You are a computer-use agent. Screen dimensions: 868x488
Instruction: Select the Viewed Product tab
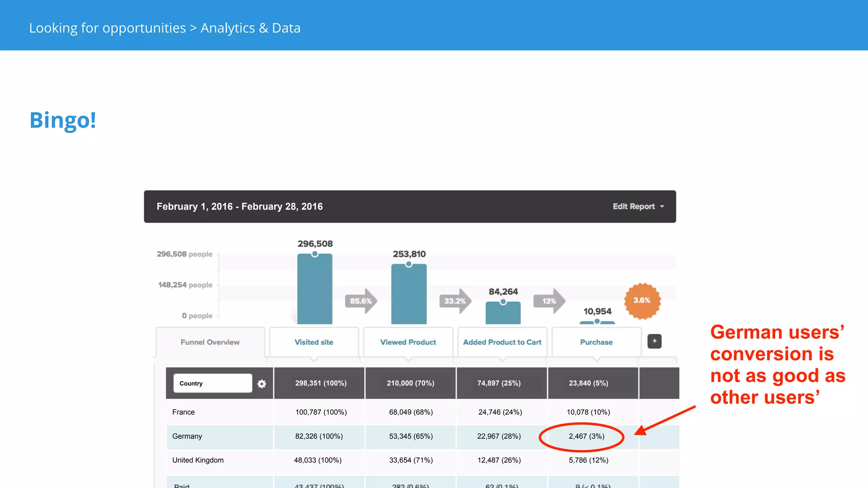pyautogui.click(x=408, y=342)
